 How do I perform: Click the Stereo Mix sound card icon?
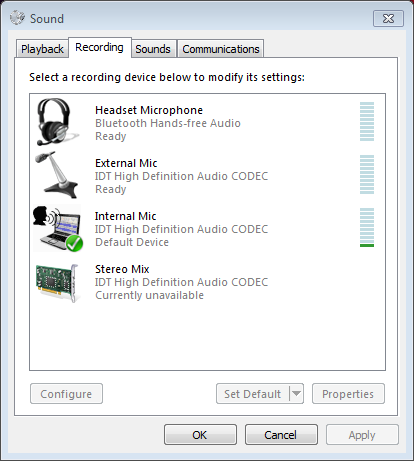[57, 283]
